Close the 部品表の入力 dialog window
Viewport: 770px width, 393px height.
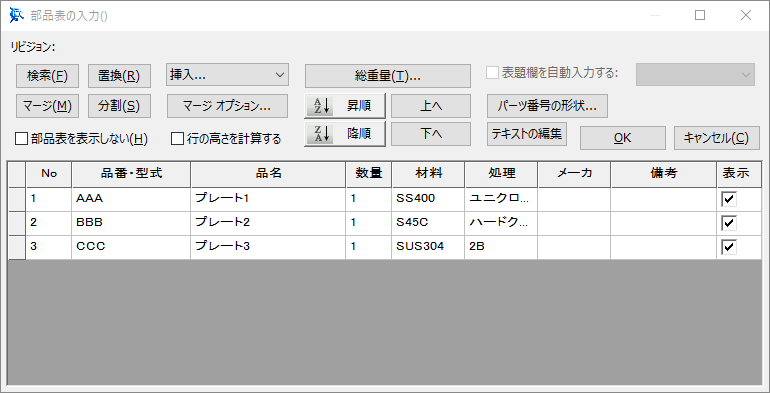(x=745, y=16)
